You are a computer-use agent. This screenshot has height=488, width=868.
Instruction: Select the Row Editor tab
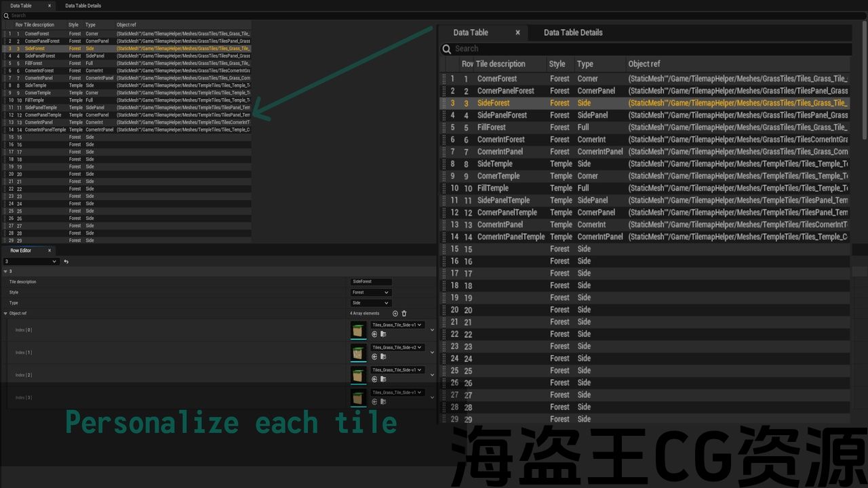(21, 251)
